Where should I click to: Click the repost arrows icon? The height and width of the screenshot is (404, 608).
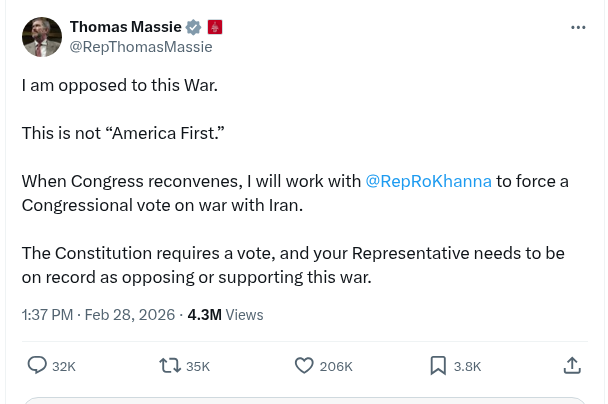(x=170, y=366)
